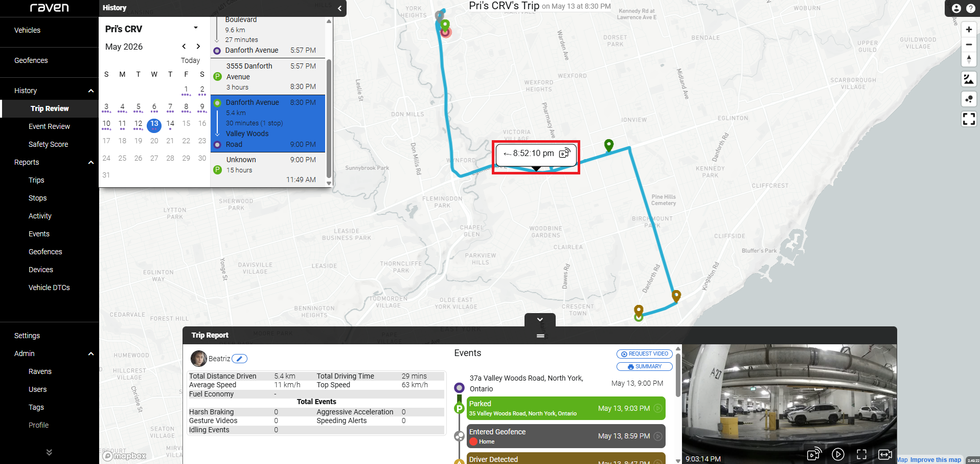This screenshot has width=980, height=464.
Task: Select May 1 on the calendar
Action: pos(186,90)
